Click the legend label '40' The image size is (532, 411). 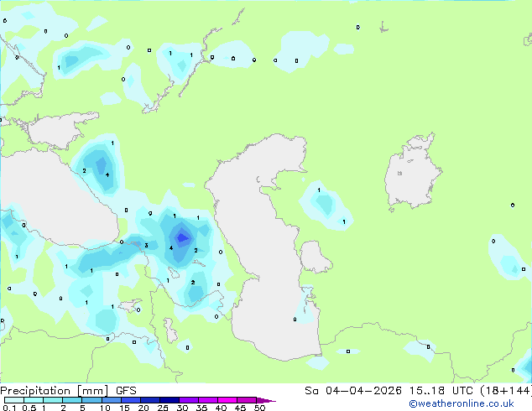[x=221, y=408]
